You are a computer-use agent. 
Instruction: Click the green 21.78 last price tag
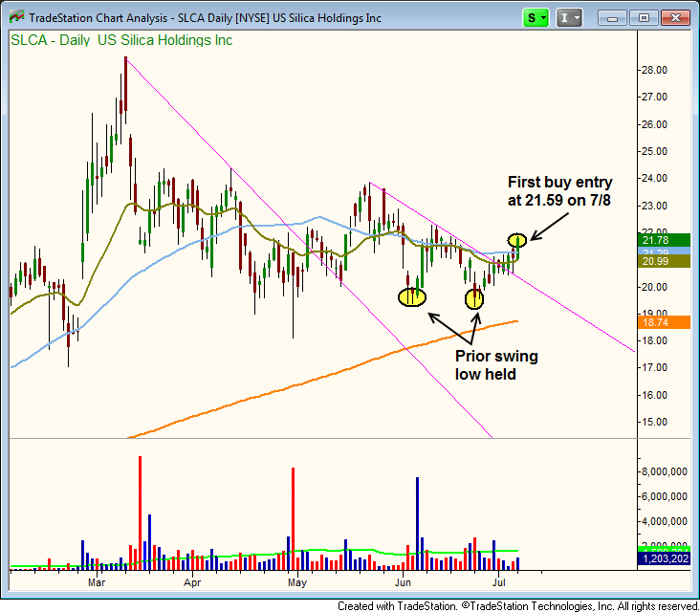point(664,240)
